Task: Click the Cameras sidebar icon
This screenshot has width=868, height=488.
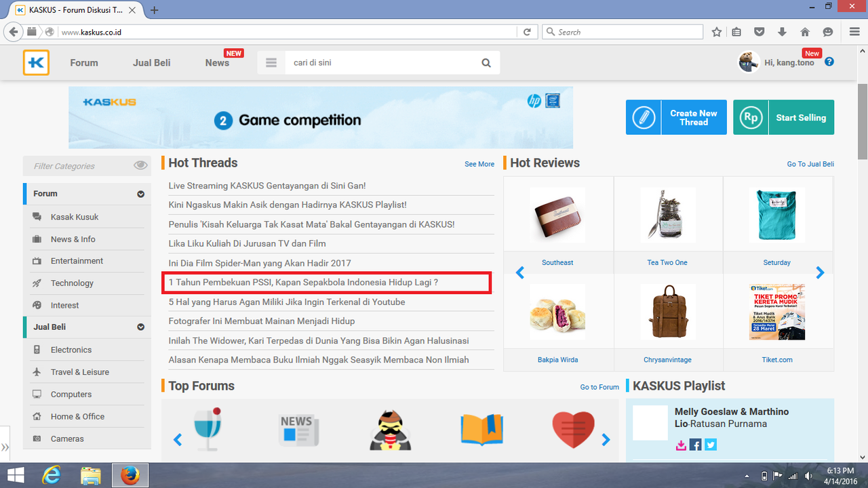Action: (x=37, y=439)
